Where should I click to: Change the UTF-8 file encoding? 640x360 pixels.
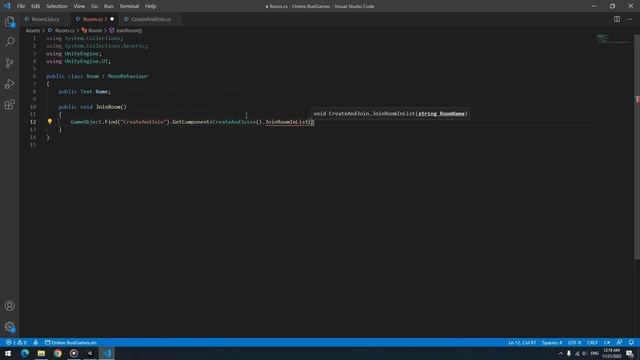click(x=574, y=342)
